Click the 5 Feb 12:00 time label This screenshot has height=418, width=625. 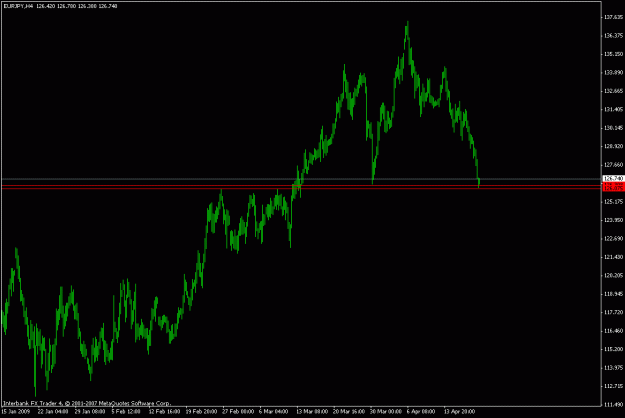coord(126,412)
